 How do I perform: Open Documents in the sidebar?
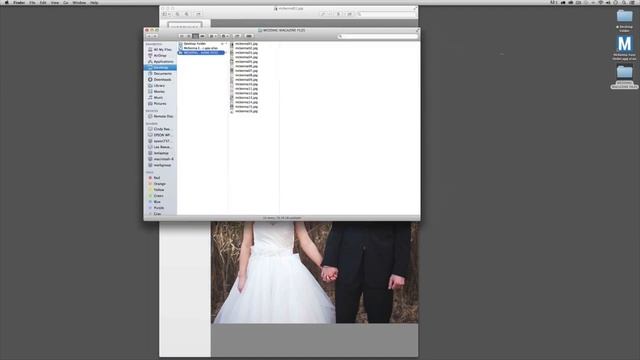[x=160, y=73]
